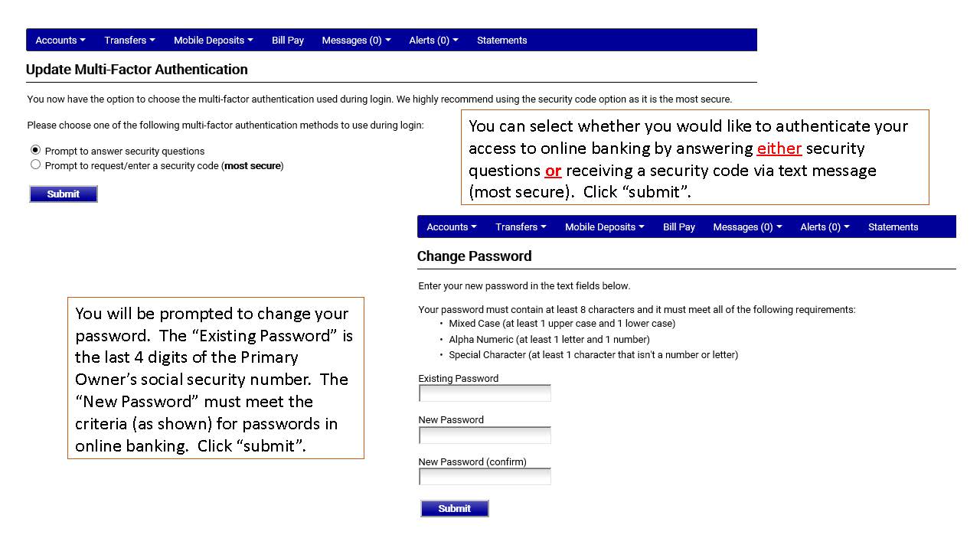Open Alerts (0) above the Change Password heading
980x551 pixels.
[825, 227]
